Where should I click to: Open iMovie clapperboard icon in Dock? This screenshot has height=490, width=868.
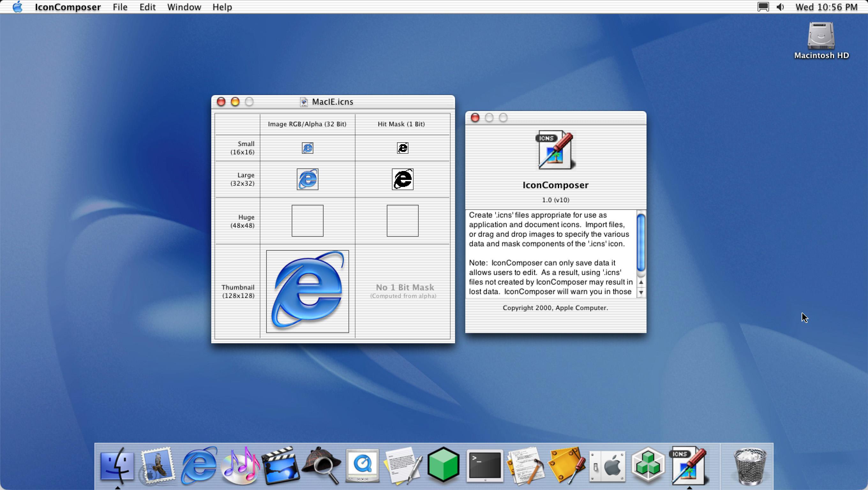point(281,466)
